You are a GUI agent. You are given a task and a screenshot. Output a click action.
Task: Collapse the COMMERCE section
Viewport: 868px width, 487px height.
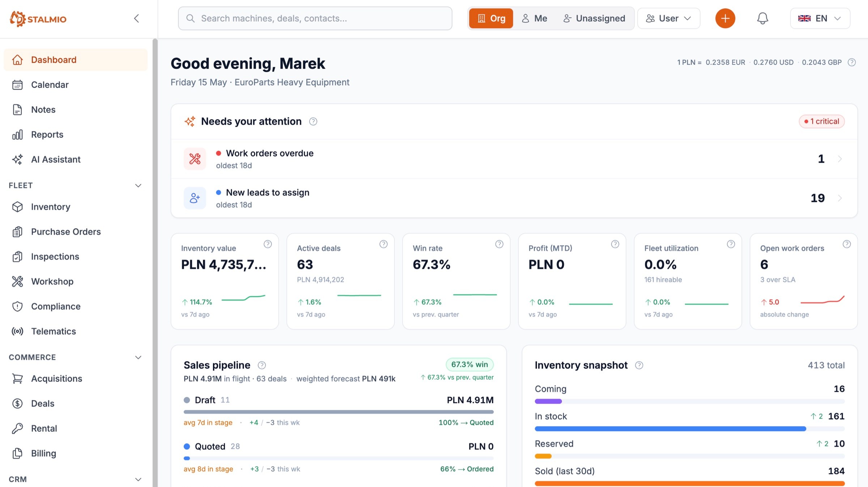tap(138, 357)
